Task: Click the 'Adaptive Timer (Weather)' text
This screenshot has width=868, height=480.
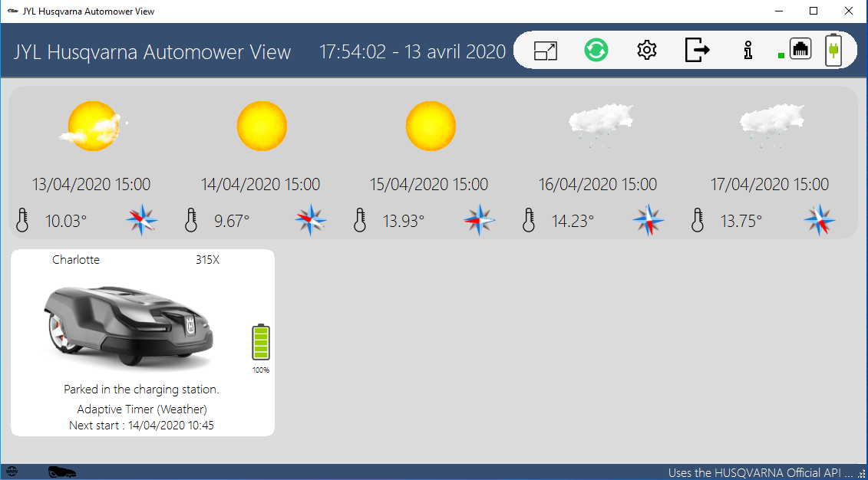Action: pyautogui.click(x=142, y=409)
